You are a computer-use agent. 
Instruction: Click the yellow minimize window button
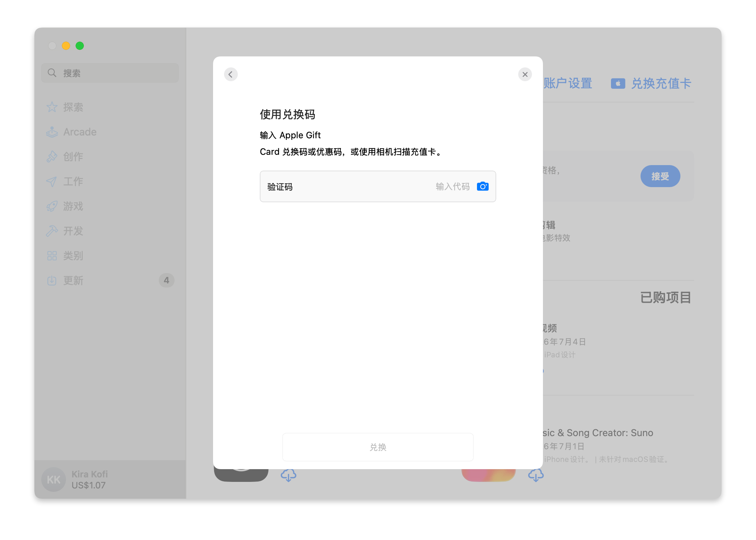(66, 46)
